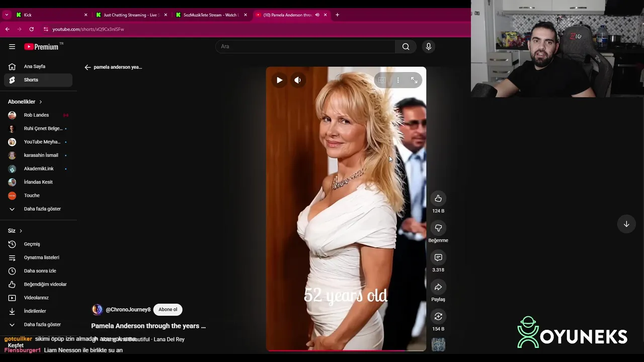Open YouTube Meyhane channel in subscriptions
The width and height of the screenshot is (644, 362).
38,142
